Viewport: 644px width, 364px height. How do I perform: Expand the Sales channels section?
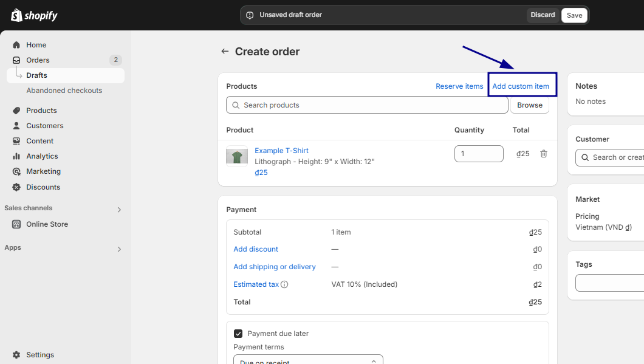(x=119, y=210)
